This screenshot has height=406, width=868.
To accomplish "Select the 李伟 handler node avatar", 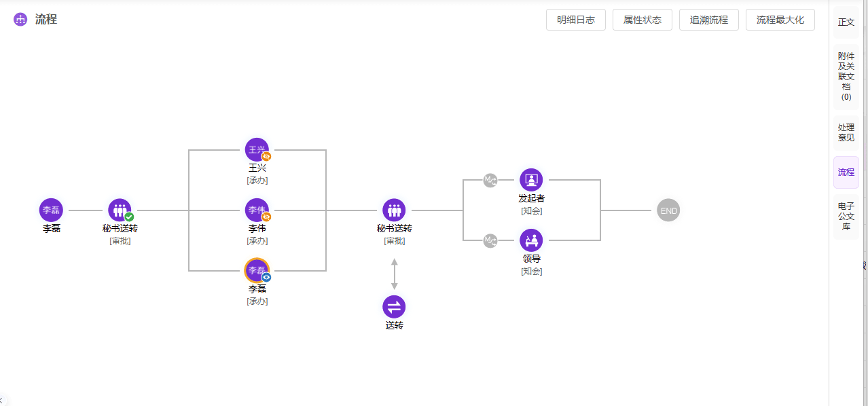I will pos(257,210).
